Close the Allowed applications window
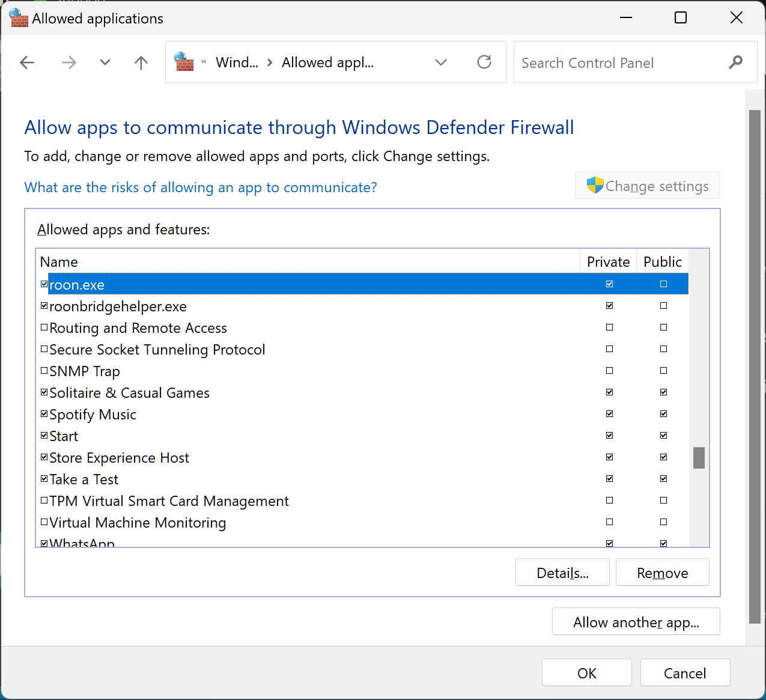 [737, 18]
